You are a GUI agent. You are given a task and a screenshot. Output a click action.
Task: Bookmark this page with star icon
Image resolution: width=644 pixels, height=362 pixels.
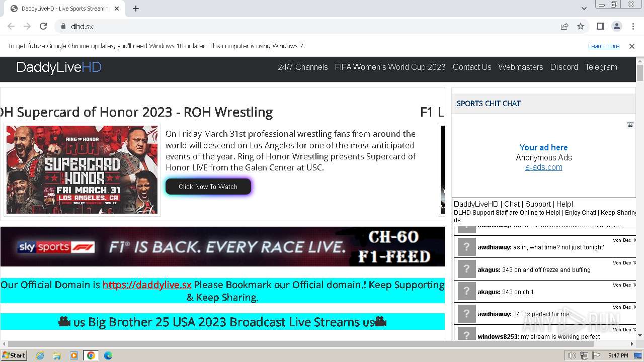tap(581, 26)
